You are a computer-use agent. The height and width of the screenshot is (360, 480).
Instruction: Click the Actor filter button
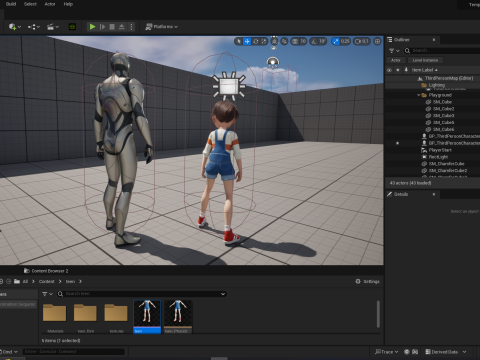tap(396, 60)
